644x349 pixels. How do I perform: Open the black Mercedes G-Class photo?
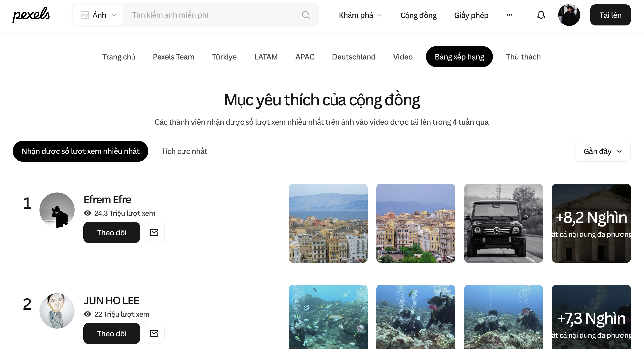[503, 223]
